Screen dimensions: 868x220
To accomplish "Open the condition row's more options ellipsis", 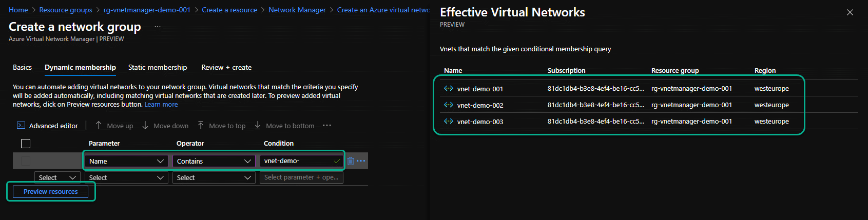I will pyautogui.click(x=361, y=161).
